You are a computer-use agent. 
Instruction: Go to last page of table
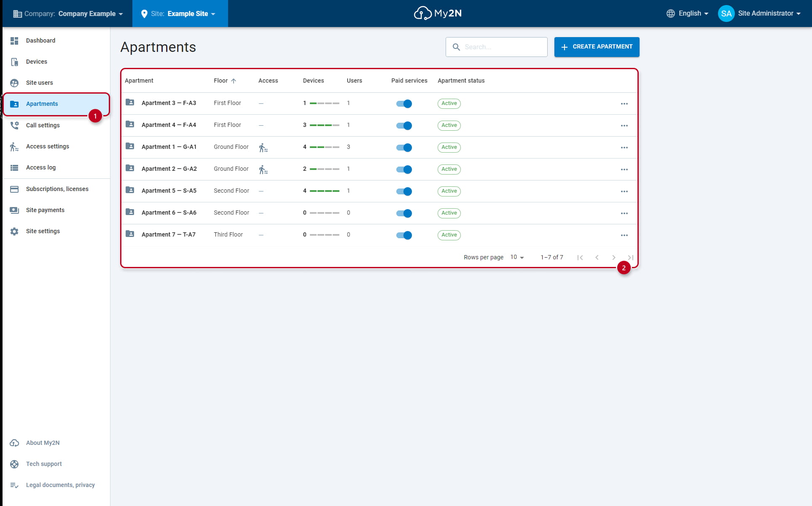click(630, 257)
